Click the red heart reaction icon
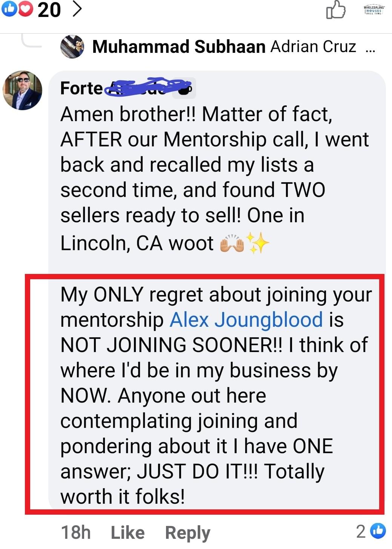 pyautogui.click(x=25, y=9)
